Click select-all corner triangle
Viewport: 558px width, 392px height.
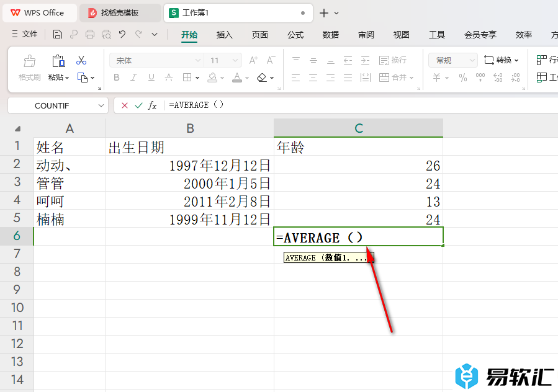pos(17,128)
